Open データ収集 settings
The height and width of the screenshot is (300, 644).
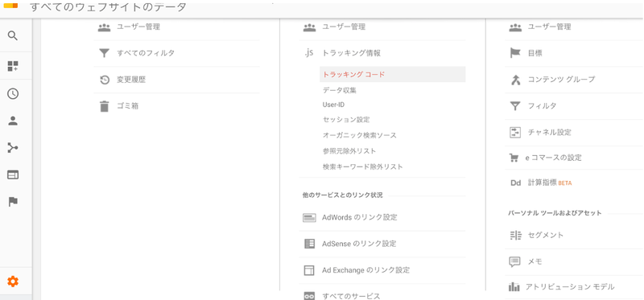tap(339, 90)
